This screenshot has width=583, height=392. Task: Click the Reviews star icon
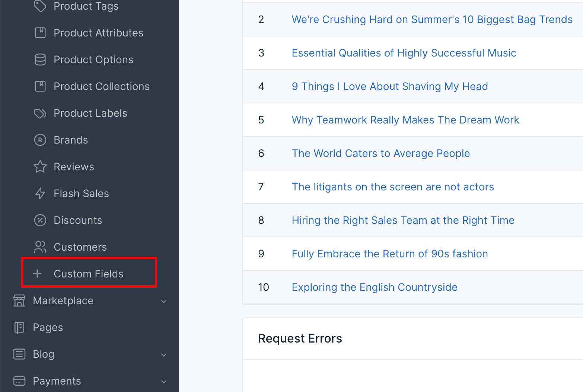click(40, 167)
